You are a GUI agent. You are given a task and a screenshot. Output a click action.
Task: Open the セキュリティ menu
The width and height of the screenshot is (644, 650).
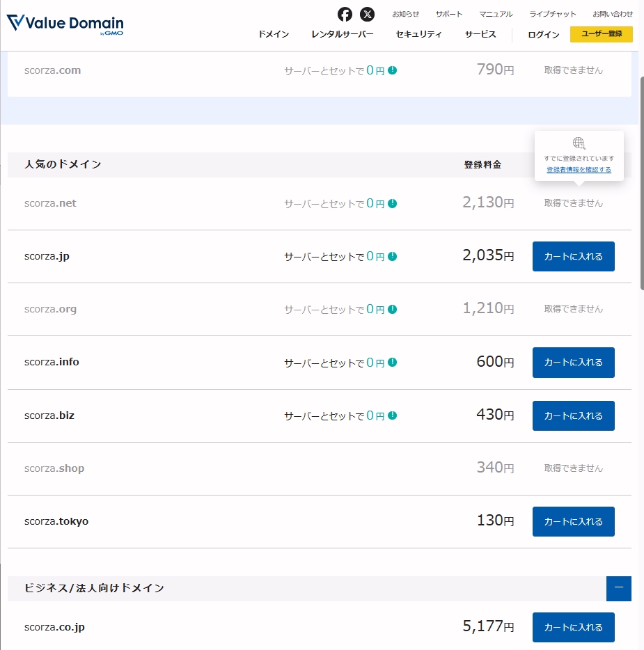tap(419, 34)
